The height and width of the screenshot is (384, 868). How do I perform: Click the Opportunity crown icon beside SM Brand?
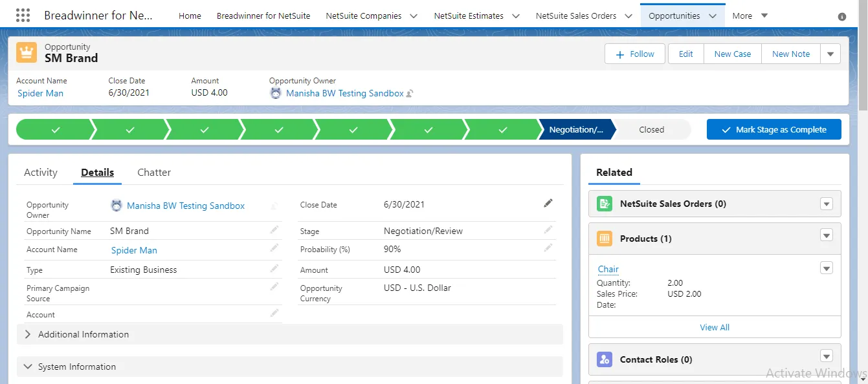coord(27,53)
